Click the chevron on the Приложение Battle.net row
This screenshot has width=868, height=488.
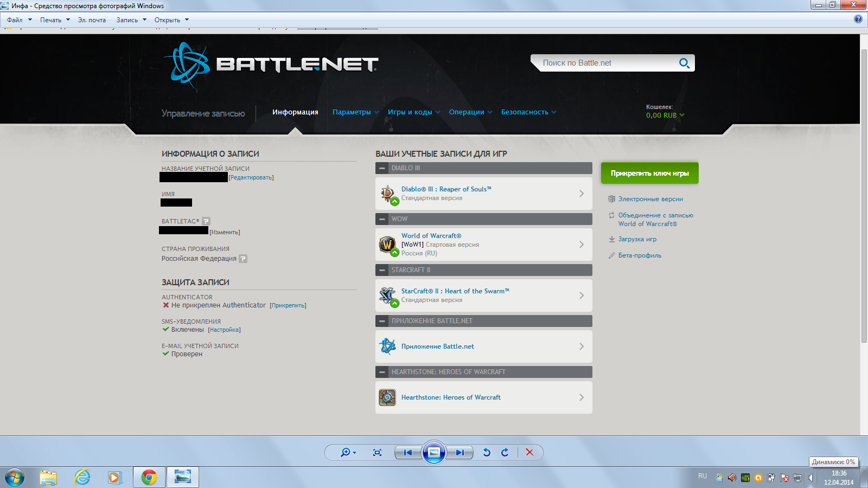coord(582,346)
